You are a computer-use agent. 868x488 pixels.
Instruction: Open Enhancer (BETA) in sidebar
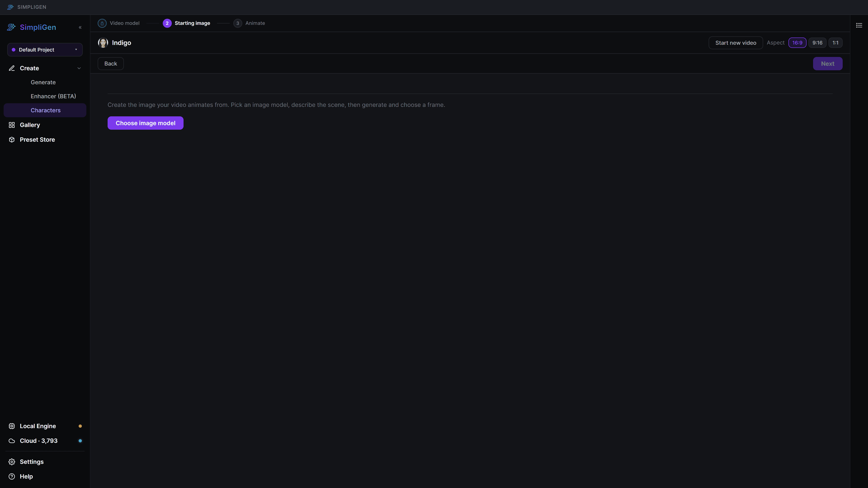click(53, 96)
